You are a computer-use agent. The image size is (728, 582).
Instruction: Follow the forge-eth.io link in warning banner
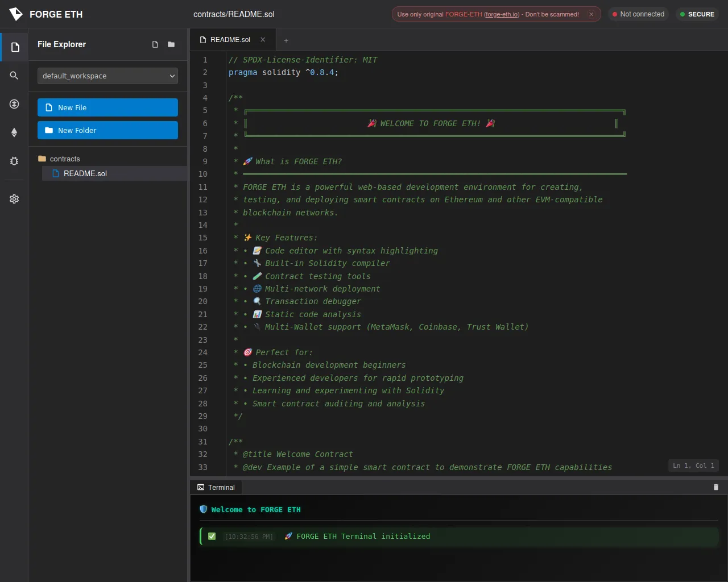click(x=501, y=14)
